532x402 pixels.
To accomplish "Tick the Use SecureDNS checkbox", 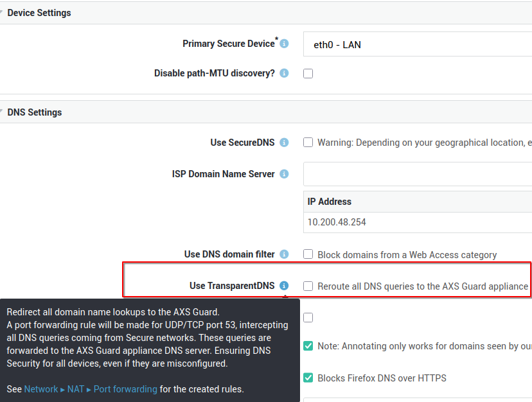I will coord(308,143).
